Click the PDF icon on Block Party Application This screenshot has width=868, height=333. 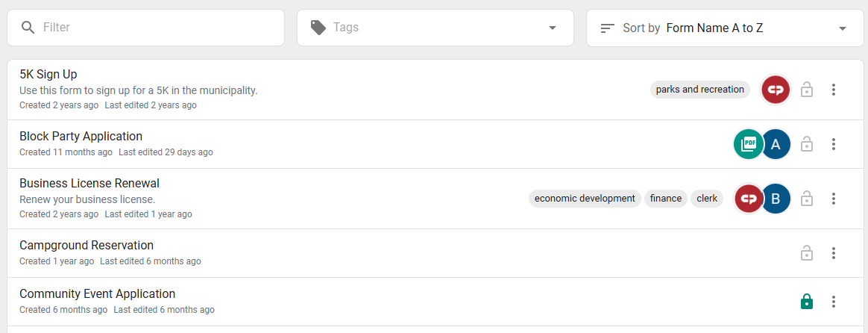749,144
